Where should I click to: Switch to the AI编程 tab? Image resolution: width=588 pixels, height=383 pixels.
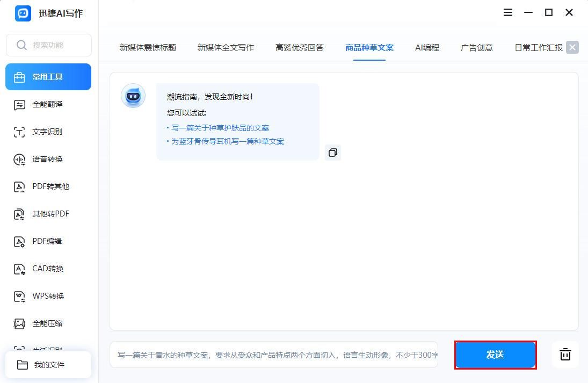click(x=427, y=48)
